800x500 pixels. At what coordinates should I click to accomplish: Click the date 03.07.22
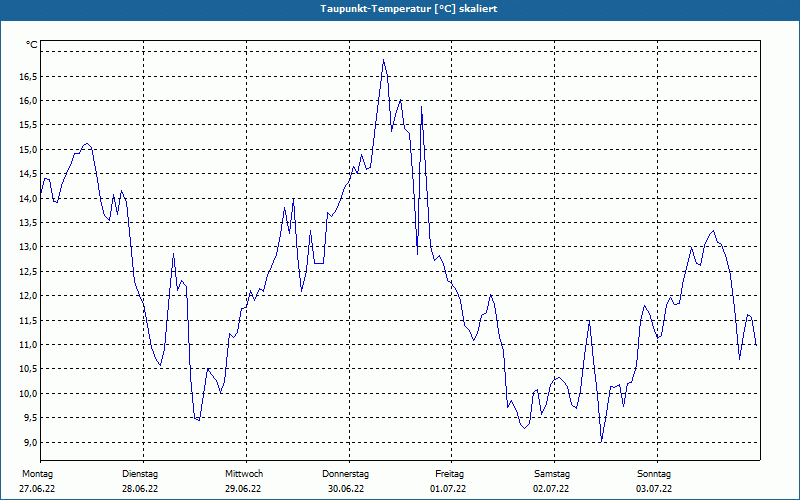point(654,489)
